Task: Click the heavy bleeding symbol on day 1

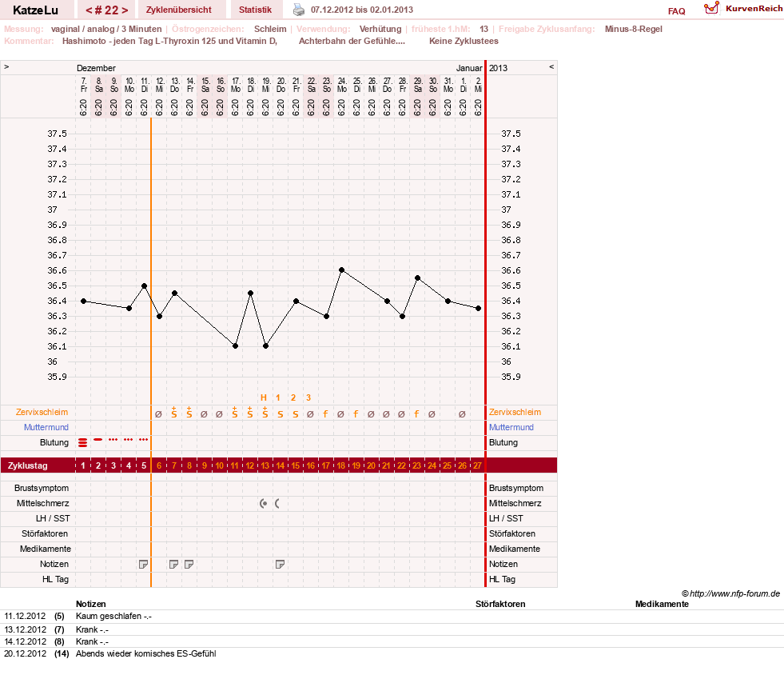Action: [x=83, y=442]
